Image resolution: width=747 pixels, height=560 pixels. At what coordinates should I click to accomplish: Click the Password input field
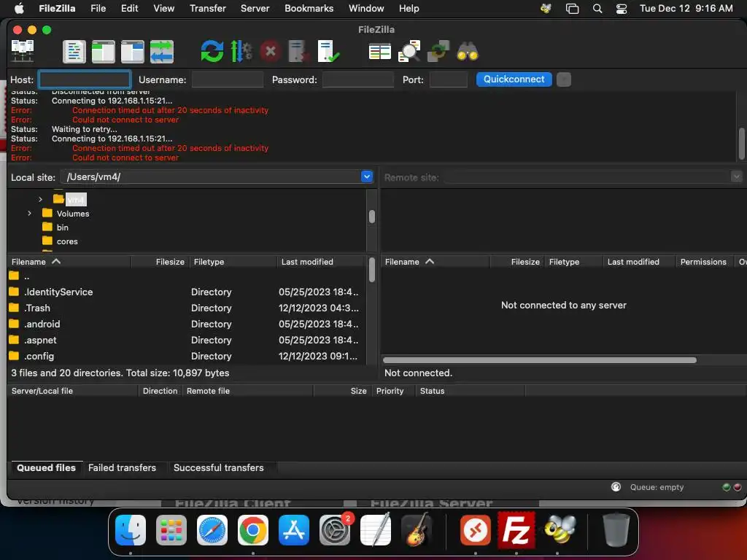point(358,79)
